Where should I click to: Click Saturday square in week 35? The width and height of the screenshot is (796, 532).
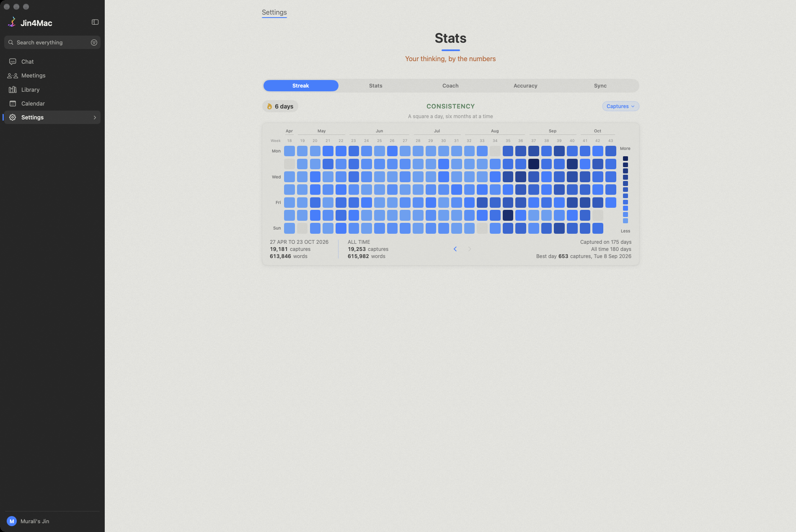[508, 215]
